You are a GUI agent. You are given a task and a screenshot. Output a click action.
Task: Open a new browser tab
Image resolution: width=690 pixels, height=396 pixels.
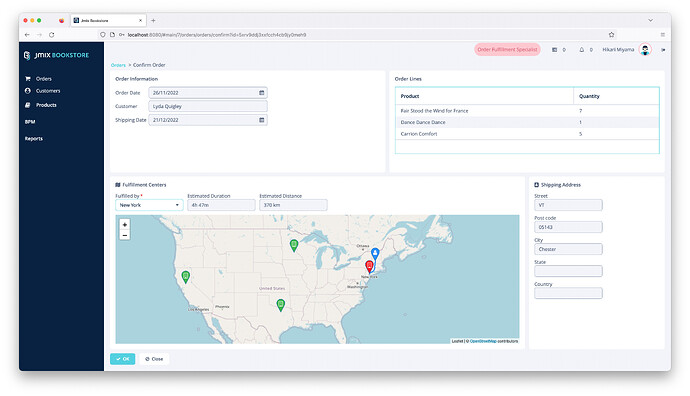(x=153, y=21)
